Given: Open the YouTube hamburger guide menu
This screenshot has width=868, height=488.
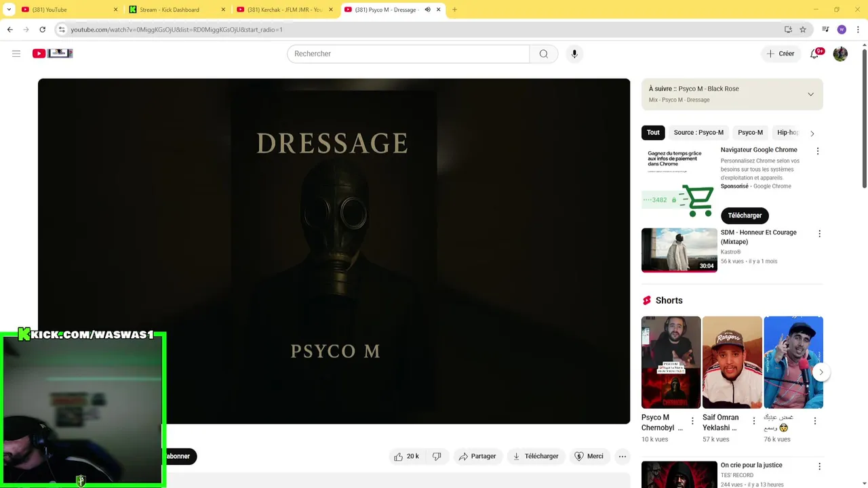Looking at the screenshot, I should click(x=16, y=54).
